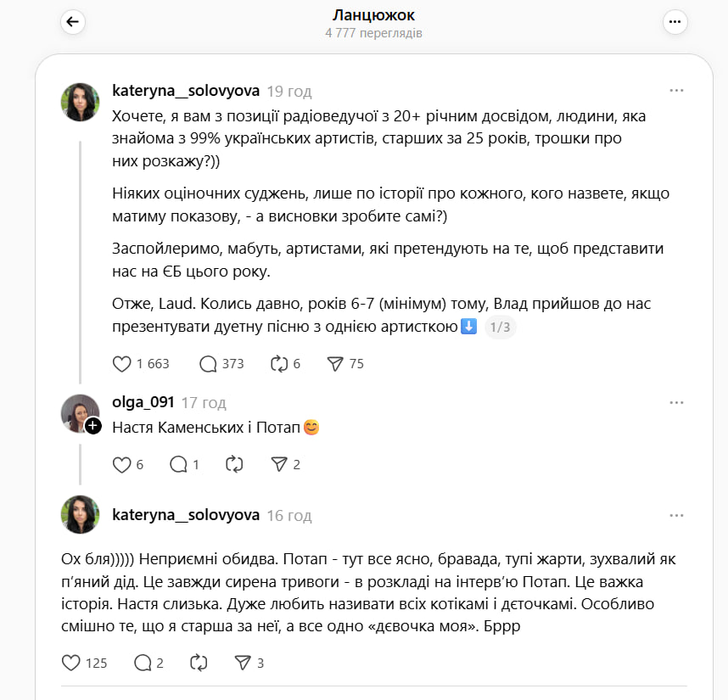Click the back arrow button
Screen dimensions: 728x700
tap(72, 23)
